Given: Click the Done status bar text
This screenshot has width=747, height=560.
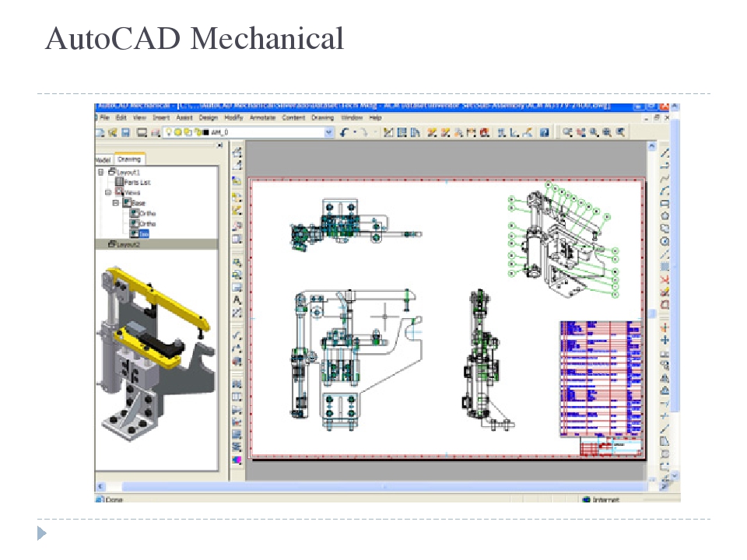Looking at the screenshot, I should (x=114, y=499).
